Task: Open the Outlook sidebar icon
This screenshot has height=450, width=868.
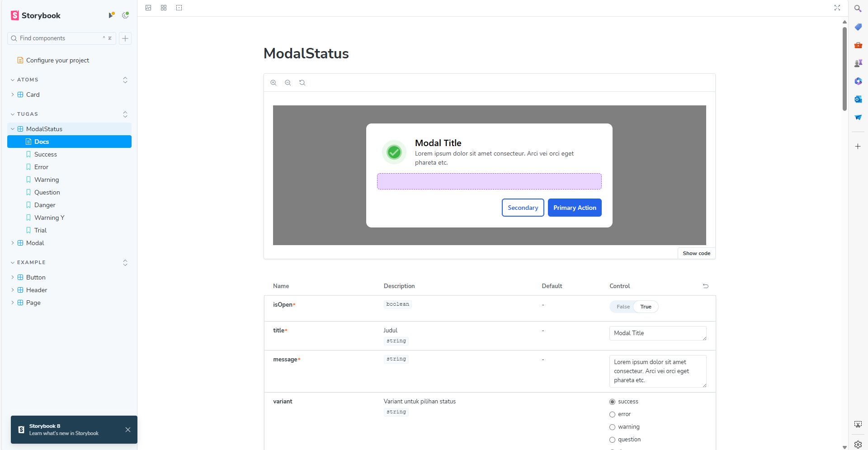Action: 858,99
